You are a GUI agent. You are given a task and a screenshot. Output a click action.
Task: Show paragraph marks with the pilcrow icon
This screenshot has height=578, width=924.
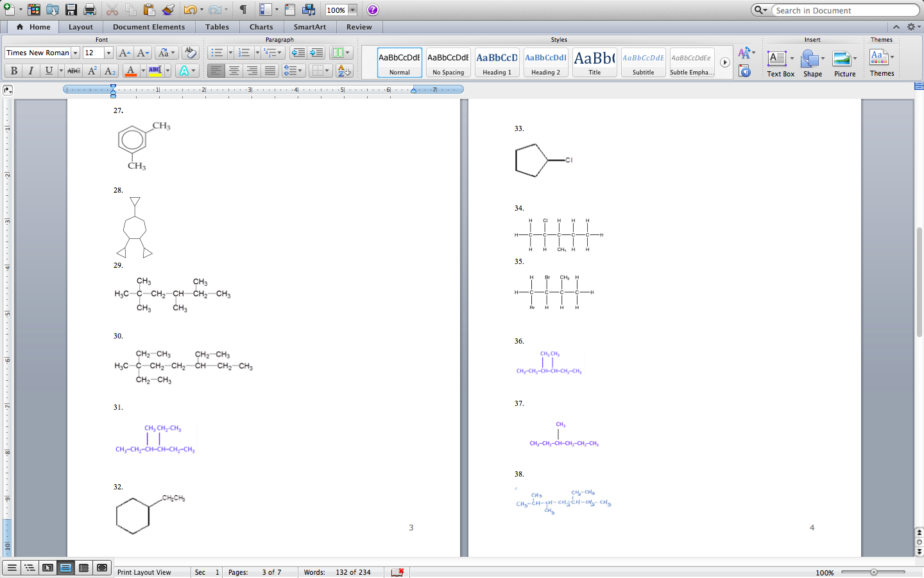point(243,10)
